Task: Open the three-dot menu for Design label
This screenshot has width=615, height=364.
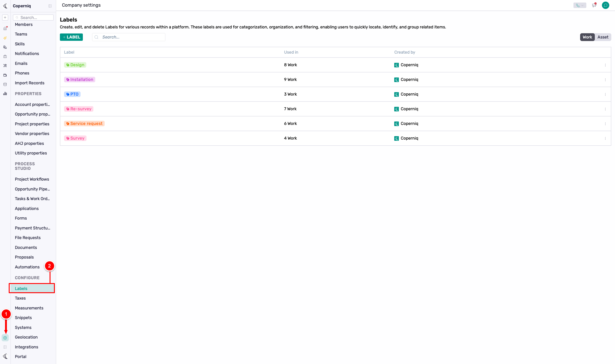Action: [x=605, y=65]
